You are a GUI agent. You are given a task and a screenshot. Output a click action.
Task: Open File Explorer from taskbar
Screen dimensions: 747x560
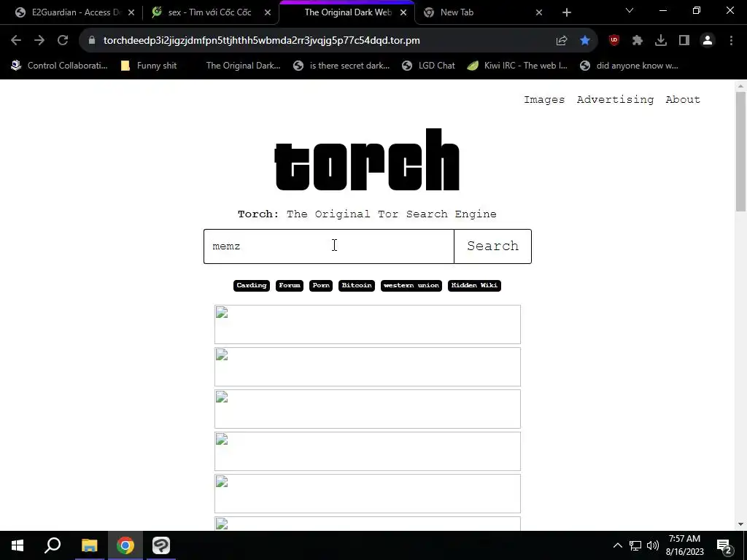coord(89,545)
